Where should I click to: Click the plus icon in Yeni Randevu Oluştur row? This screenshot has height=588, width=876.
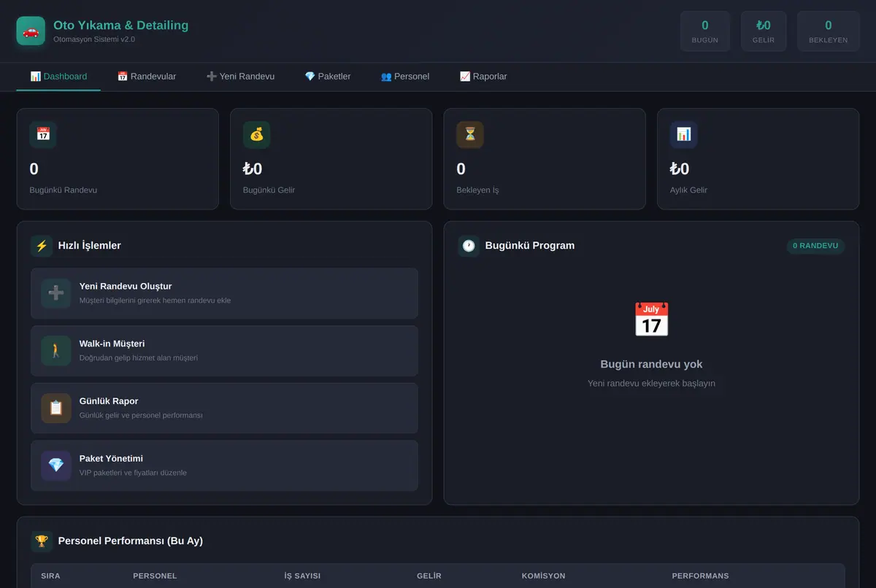(56, 293)
